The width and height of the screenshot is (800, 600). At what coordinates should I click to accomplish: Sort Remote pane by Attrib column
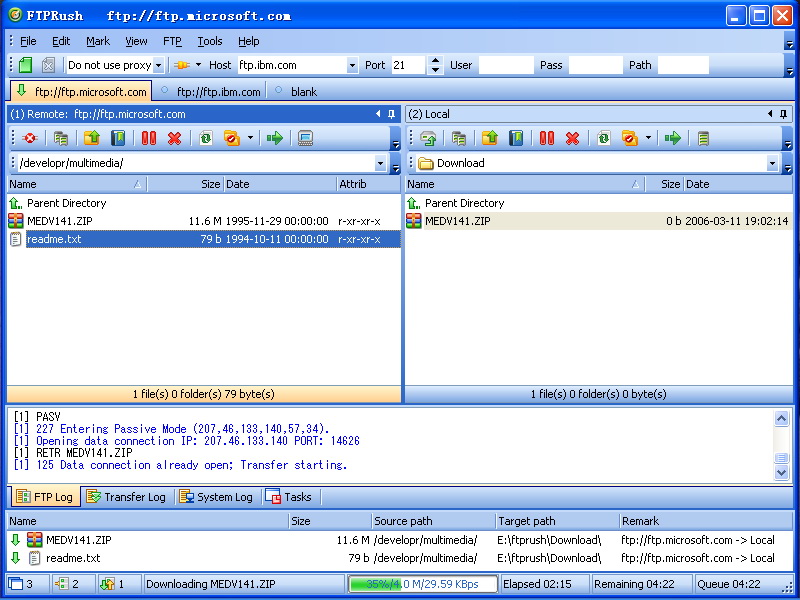click(368, 184)
